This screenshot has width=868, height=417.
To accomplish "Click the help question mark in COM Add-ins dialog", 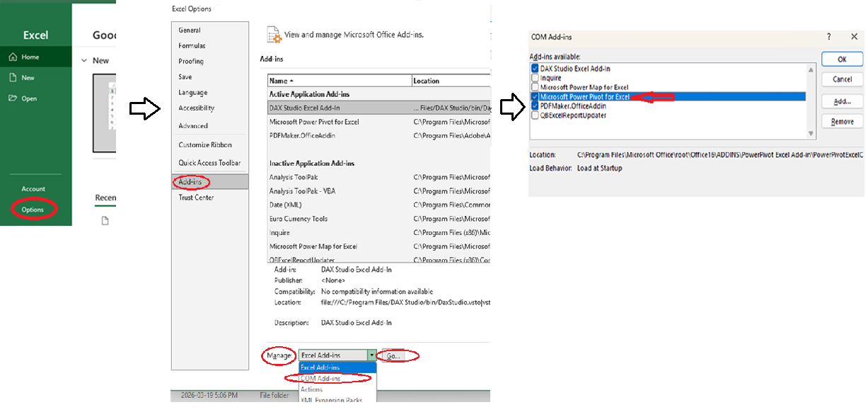I will coord(828,36).
